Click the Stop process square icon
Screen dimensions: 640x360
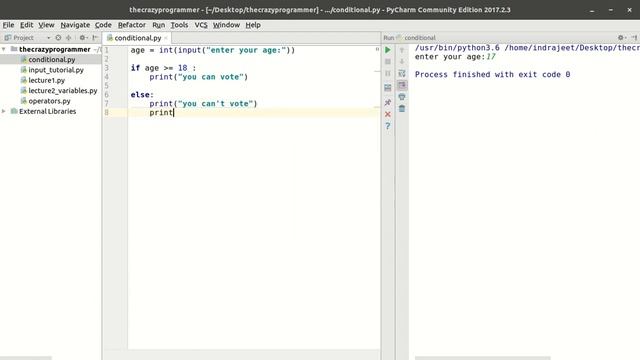(388, 62)
